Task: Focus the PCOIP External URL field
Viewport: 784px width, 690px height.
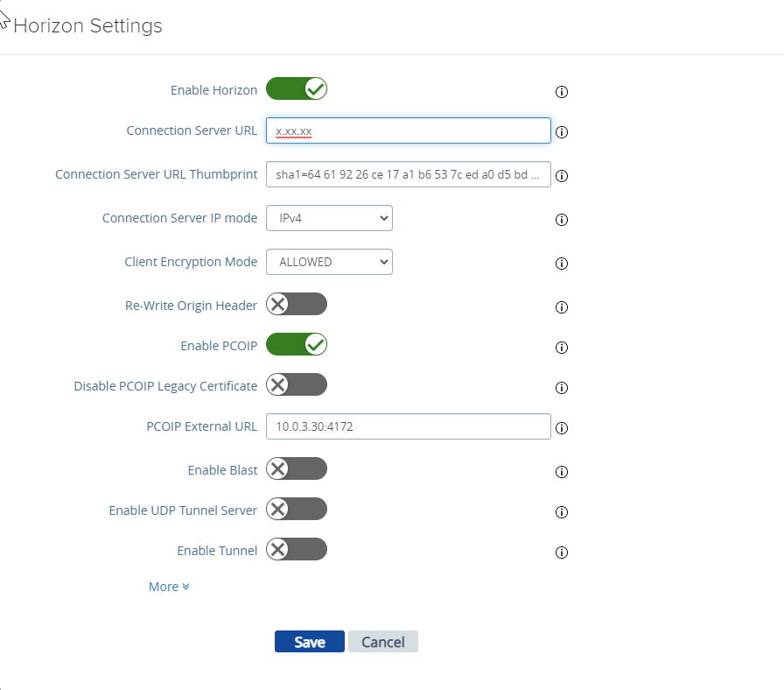Action: pyautogui.click(x=409, y=426)
